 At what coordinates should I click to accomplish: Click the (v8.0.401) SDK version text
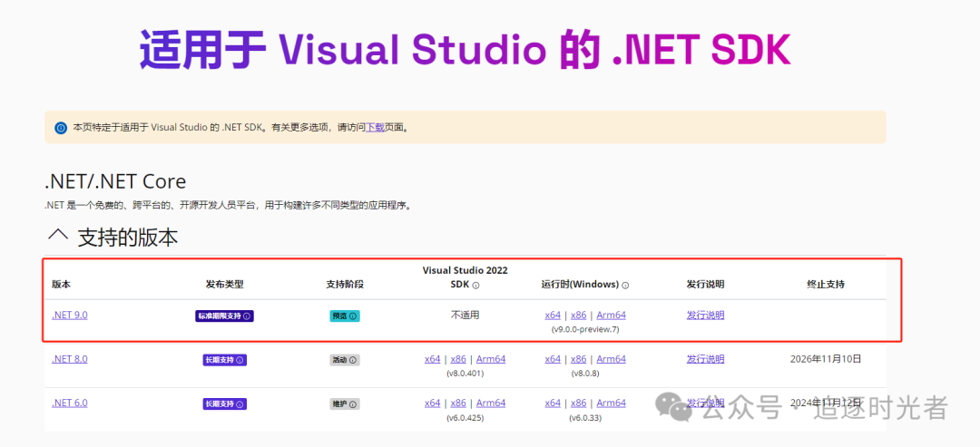[x=465, y=374]
